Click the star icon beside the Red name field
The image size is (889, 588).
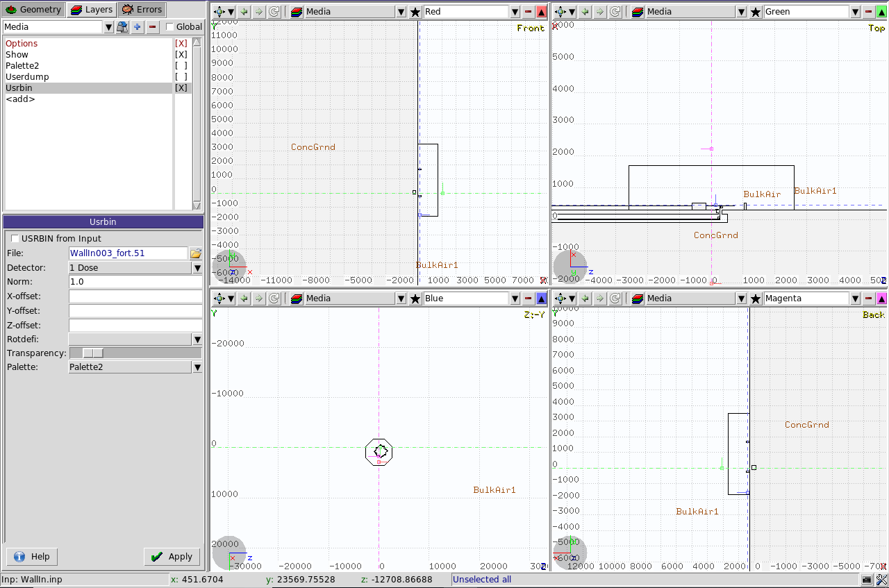[x=415, y=12]
